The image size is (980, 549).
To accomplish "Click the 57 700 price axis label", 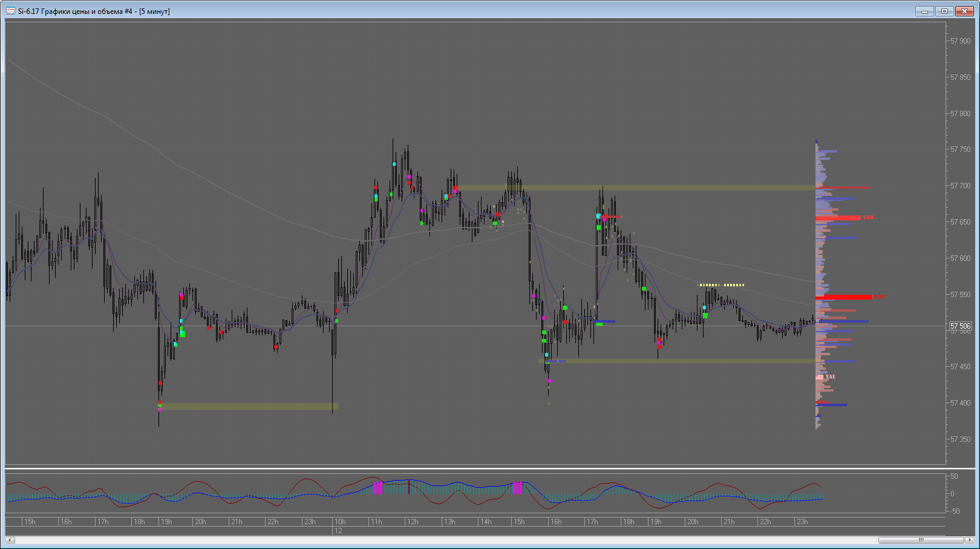I will coord(960,186).
